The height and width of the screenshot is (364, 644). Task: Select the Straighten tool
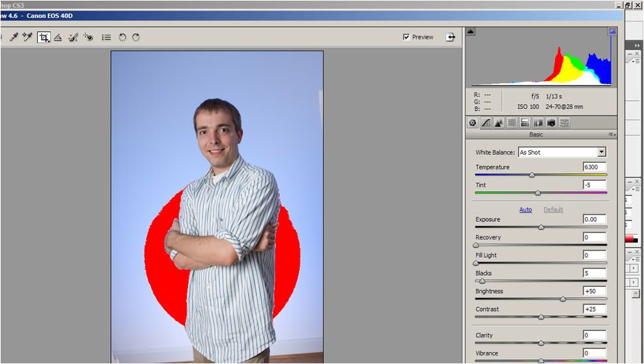pos(58,38)
